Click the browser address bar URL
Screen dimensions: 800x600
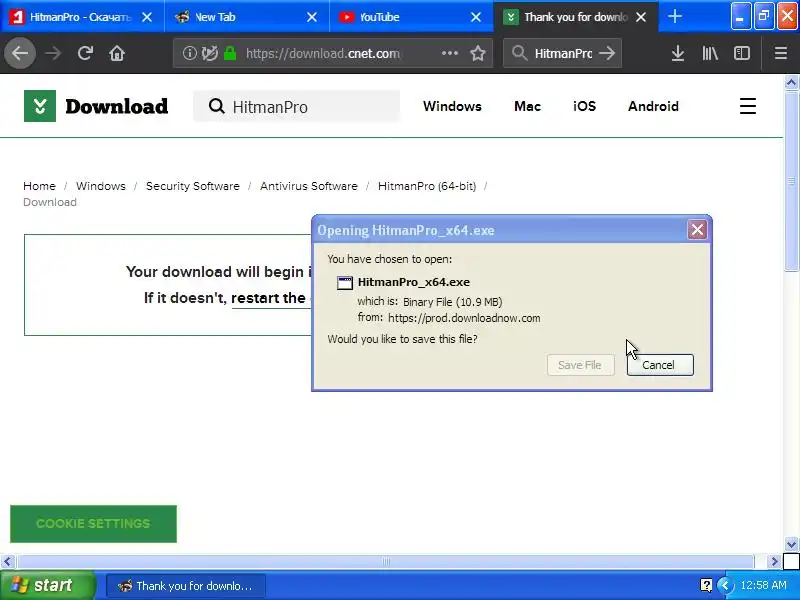click(x=322, y=53)
